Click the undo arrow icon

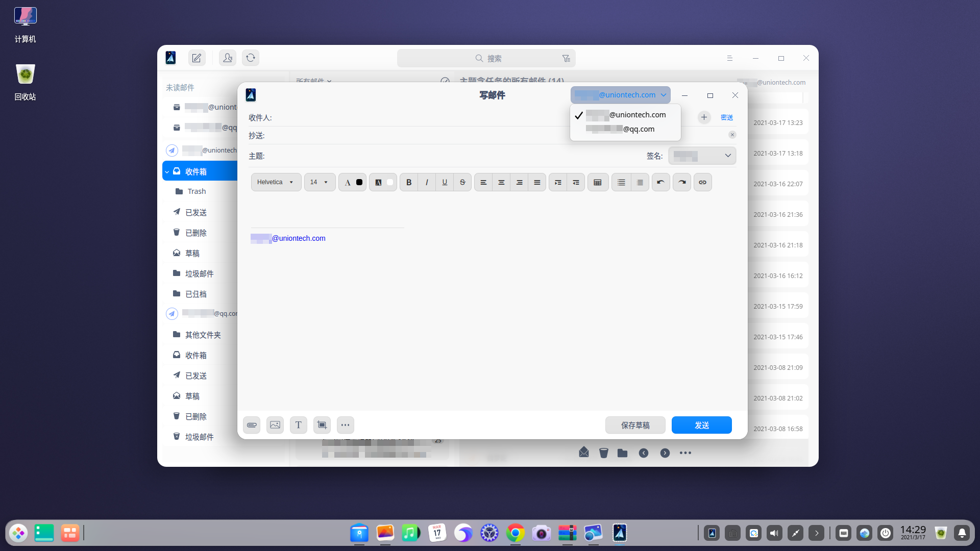[x=660, y=182]
